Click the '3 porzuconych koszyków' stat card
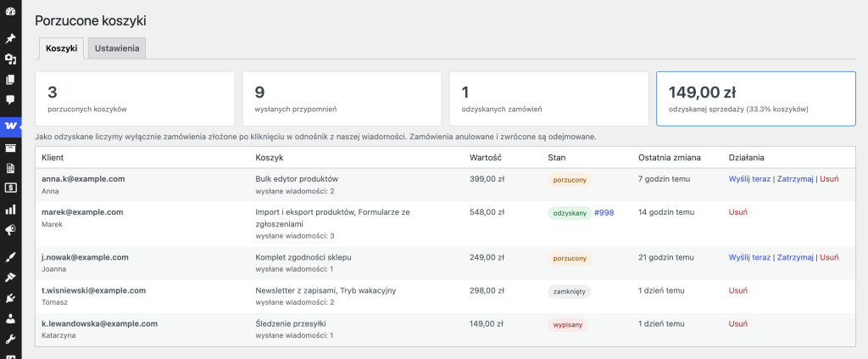The width and height of the screenshot is (868, 359). tap(135, 98)
